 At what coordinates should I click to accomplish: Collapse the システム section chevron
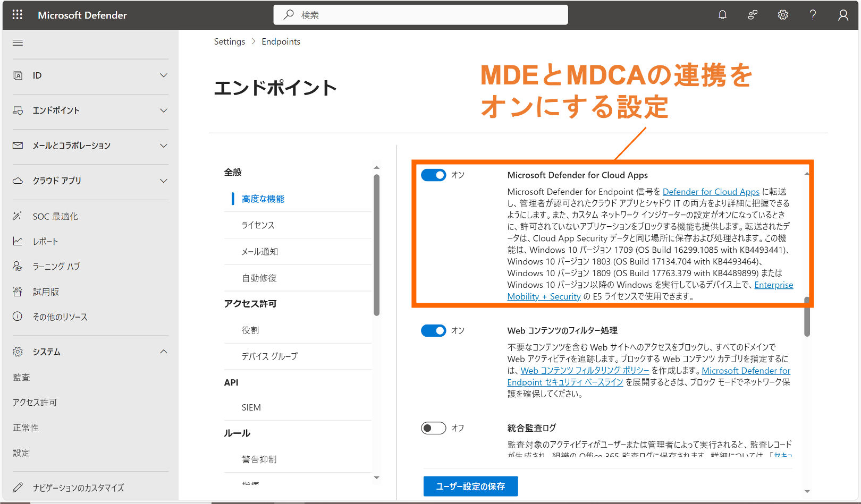click(x=164, y=352)
